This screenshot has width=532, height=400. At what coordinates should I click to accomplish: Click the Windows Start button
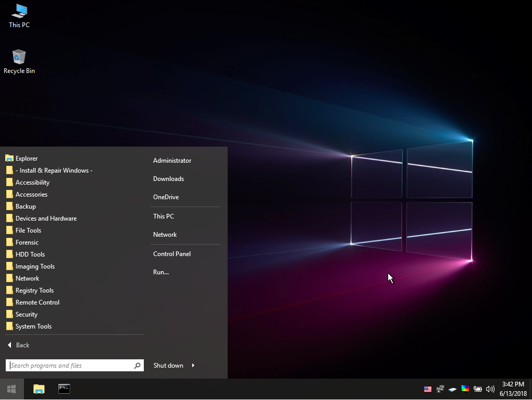point(12,389)
